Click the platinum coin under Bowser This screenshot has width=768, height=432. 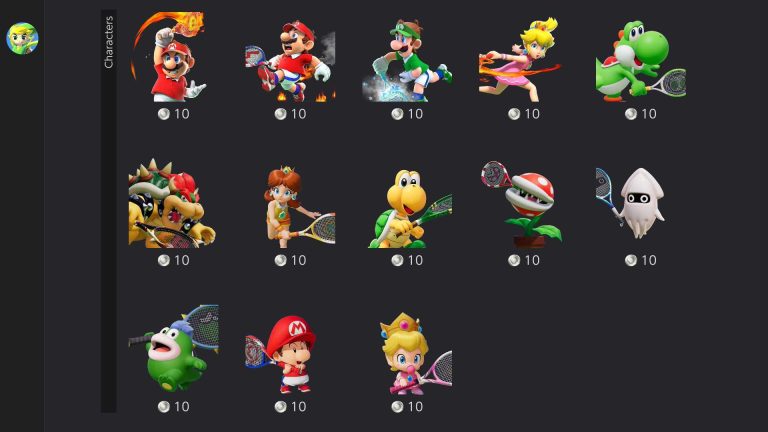click(x=164, y=261)
